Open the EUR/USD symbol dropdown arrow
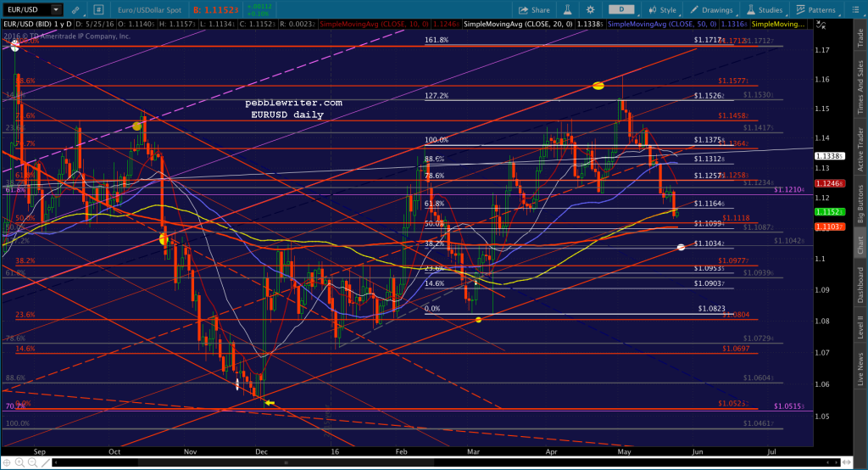The width and height of the screenshot is (868, 470). coord(56,9)
